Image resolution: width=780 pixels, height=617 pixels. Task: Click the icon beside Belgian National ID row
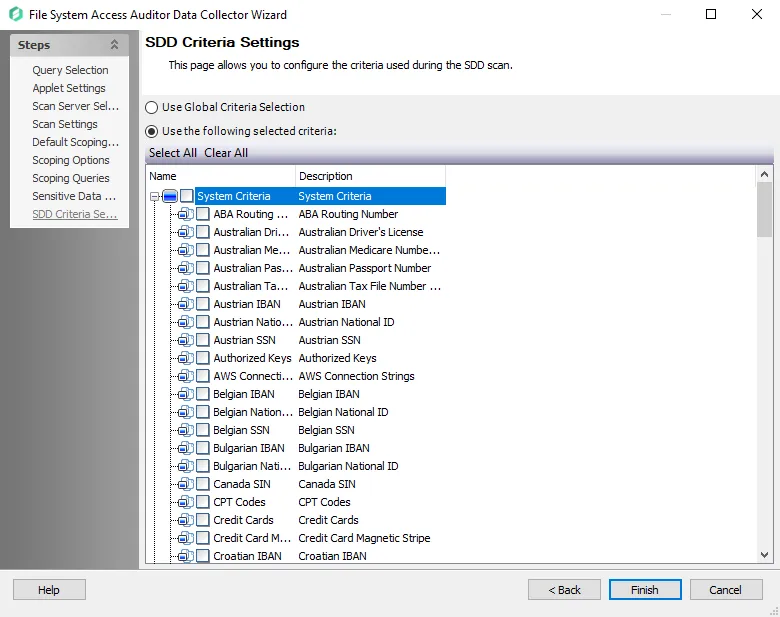click(186, 412)
